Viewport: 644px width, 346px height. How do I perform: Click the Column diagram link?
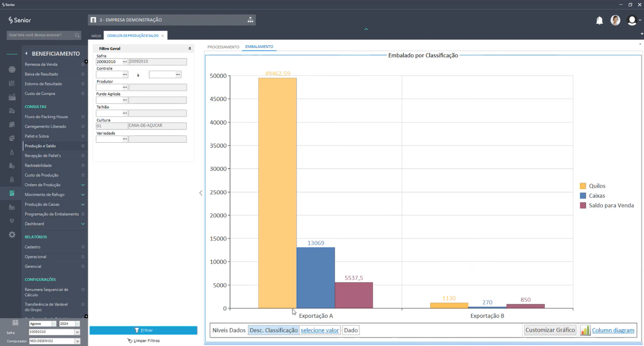[x=613, y=330]
